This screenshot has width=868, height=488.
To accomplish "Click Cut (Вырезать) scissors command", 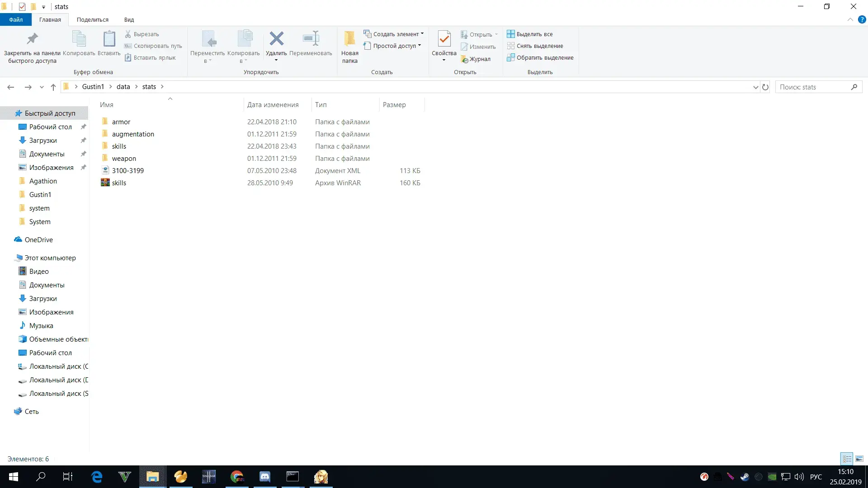I will [142, 34].
